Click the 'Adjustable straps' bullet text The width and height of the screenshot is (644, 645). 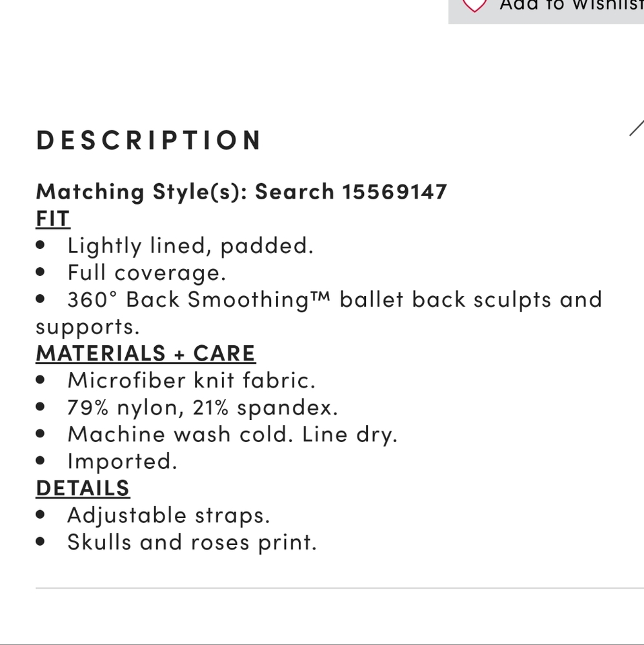coord(168,516)
